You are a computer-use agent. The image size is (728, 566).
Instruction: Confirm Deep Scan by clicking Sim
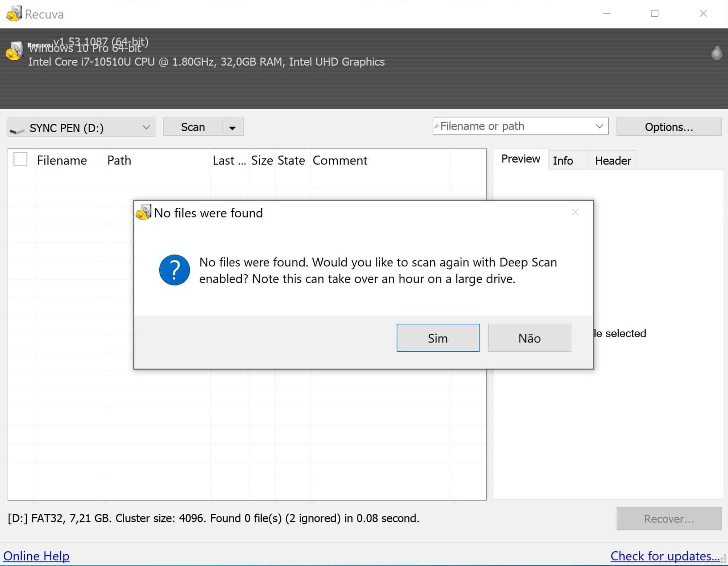point(438,338)
